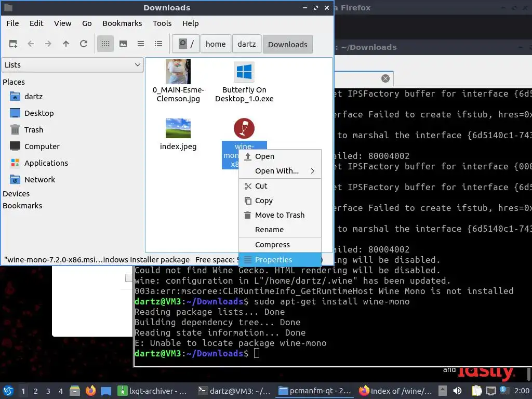Screen dimensions: 532x399
Task: Switch to workspace 1
Action: pyautogui.click(x=23, y=391)
